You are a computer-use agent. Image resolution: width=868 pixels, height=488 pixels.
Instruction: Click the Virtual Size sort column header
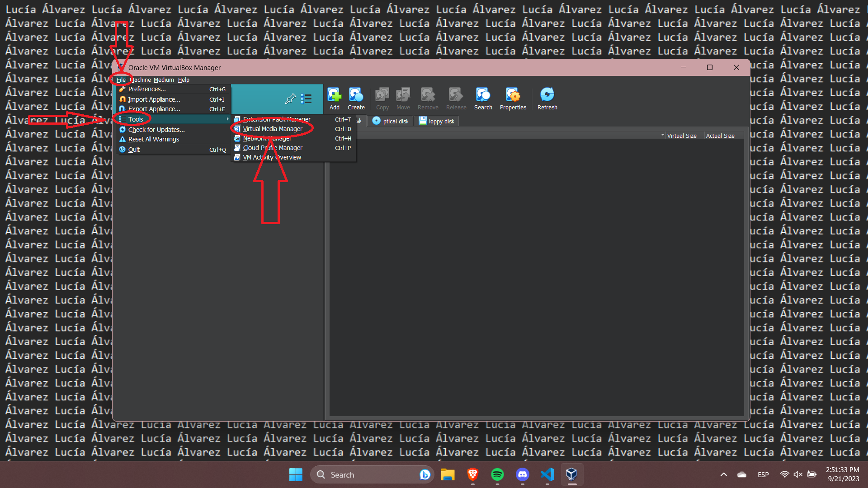pyautogui.click(x=681, y=136)
